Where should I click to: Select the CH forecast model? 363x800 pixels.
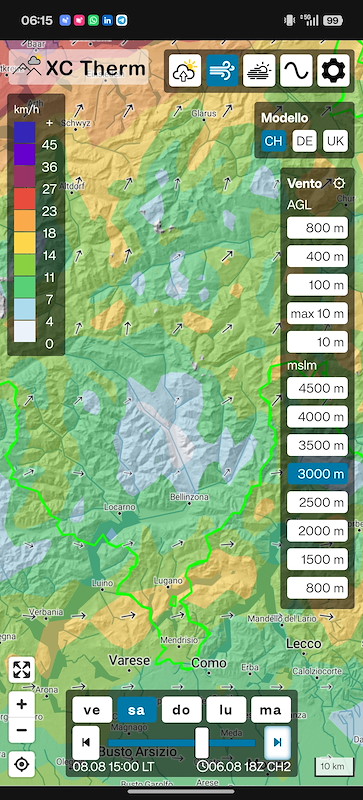274,141
